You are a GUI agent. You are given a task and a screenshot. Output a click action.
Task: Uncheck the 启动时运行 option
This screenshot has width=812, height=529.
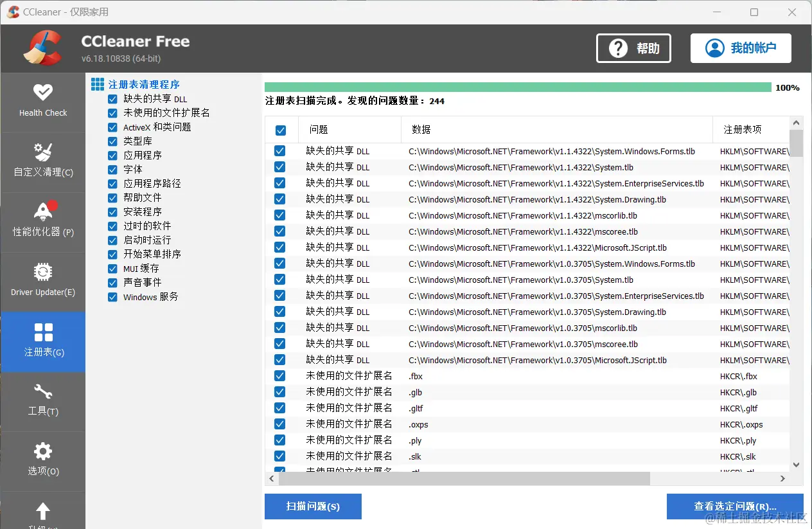tap(112, 240)
